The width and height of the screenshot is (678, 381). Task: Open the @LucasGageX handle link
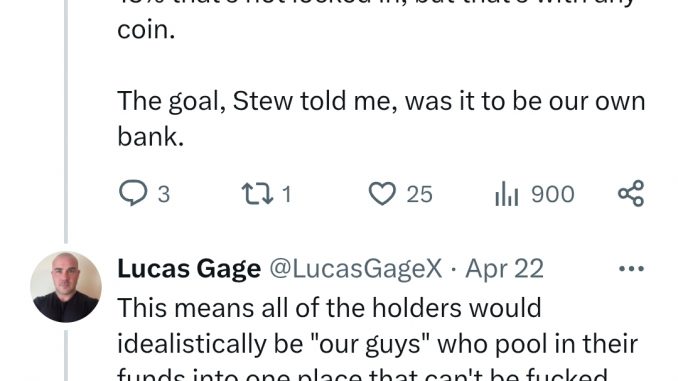(x=355, y=269)
